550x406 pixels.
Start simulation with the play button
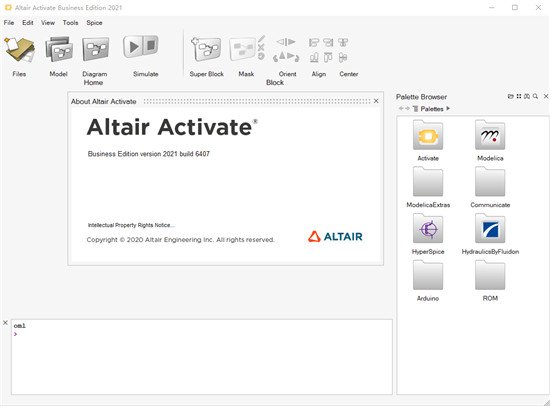(134, 47)
